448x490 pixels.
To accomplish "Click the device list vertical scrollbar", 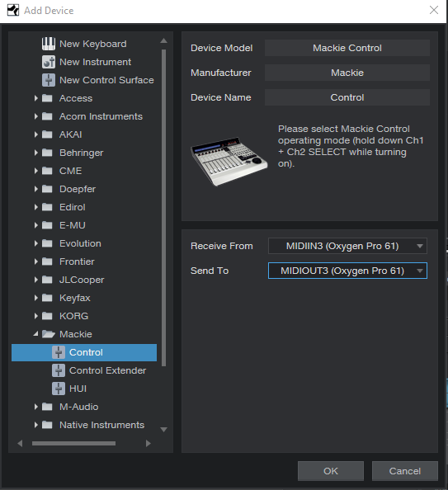I will click(x=163, y=207).
